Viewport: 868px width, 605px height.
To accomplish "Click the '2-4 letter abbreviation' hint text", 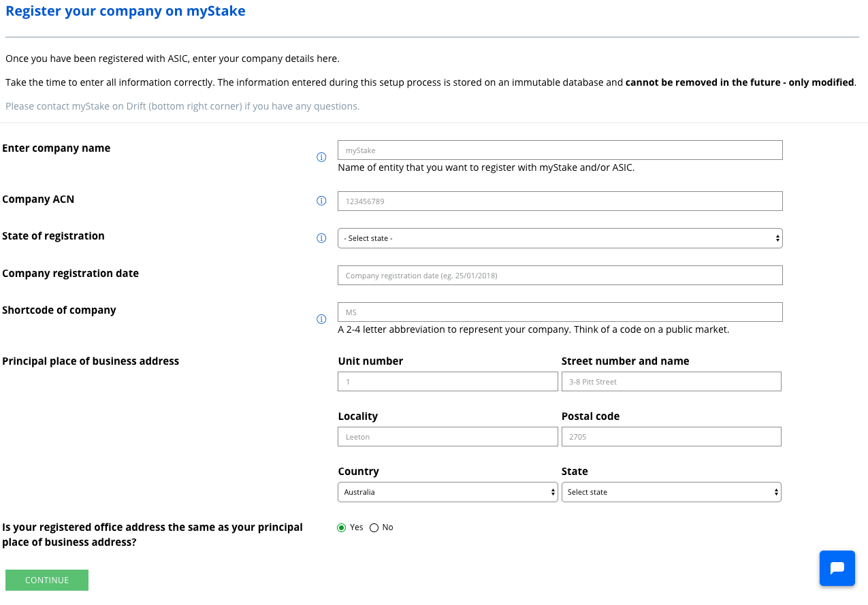I will click(x=533, y=329).
